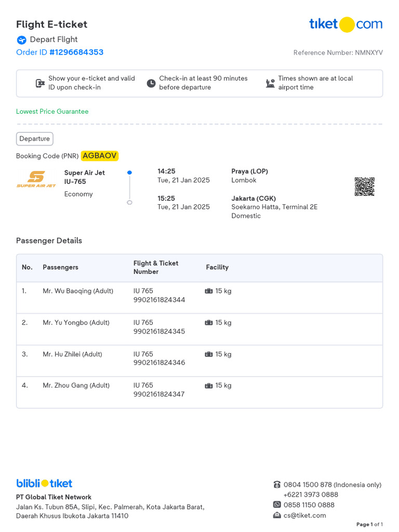Screen dimensions: 399x532
Task: Click phone number +6221 3973 0888
Action: (311, 495)
